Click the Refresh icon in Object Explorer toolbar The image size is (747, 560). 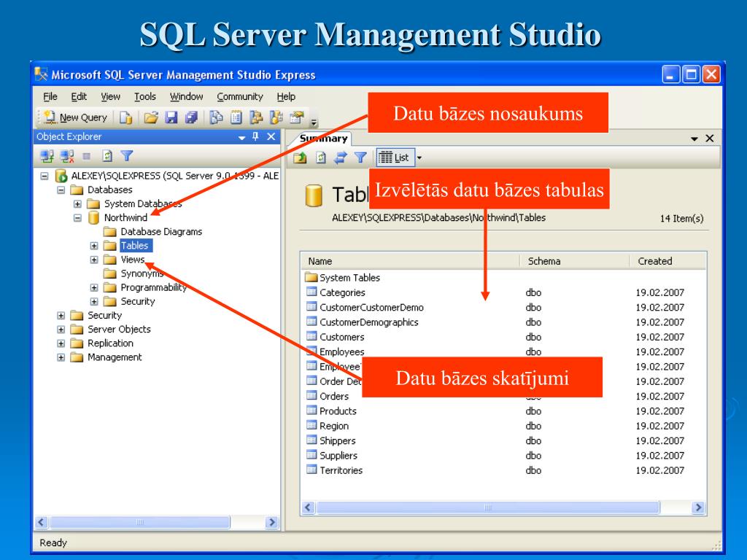[107, 156]
